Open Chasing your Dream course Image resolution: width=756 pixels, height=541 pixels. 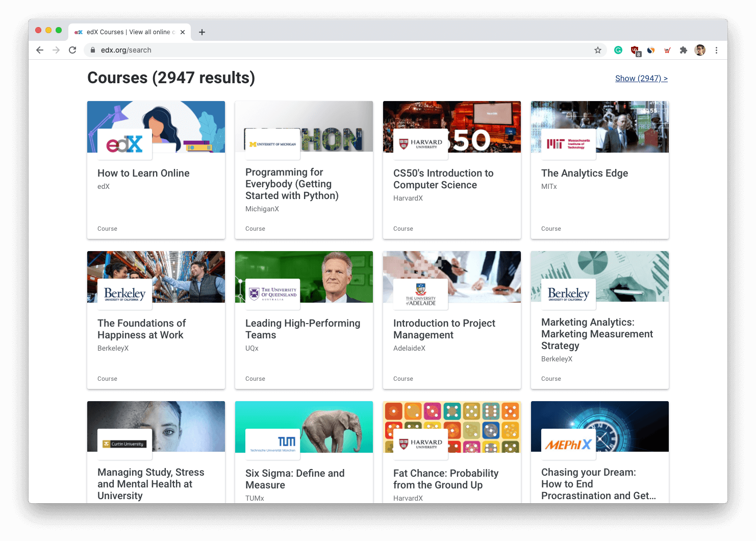click(598, 484)
